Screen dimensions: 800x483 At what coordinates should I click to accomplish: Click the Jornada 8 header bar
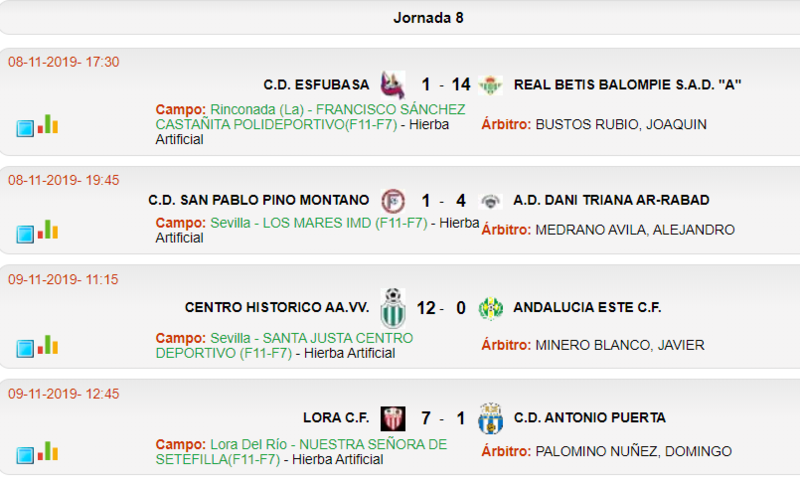pos(400,18)
